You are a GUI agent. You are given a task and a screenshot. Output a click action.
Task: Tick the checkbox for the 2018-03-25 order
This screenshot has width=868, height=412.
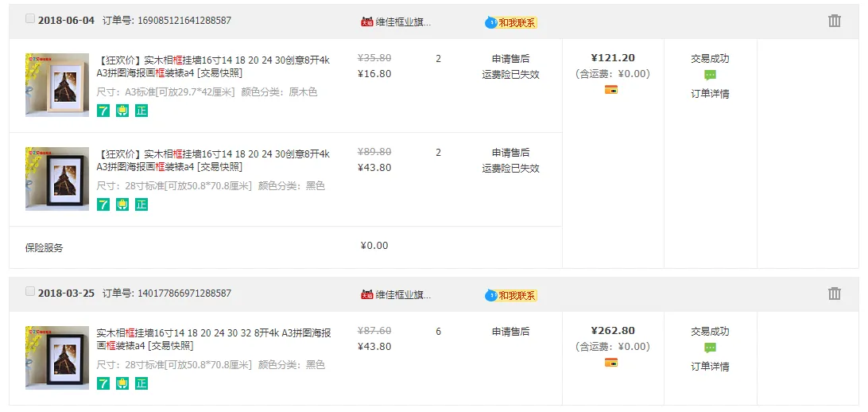pyautogui.click(x=30, y=291)
